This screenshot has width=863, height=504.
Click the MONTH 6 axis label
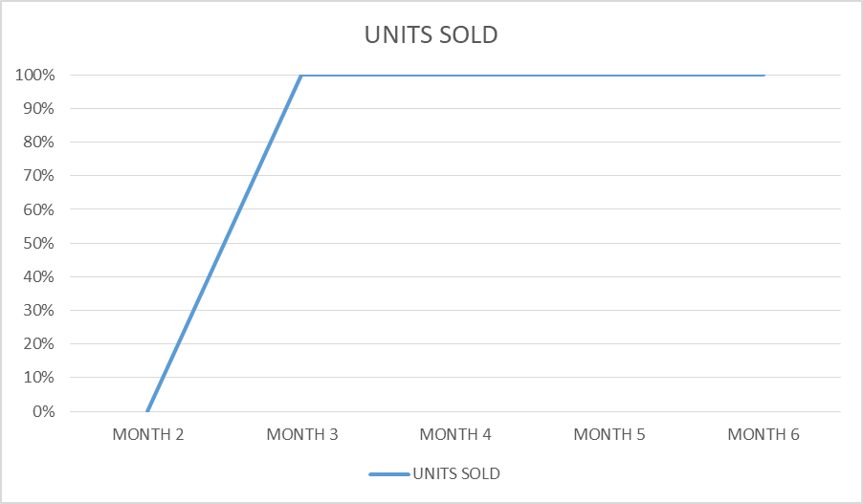763,434
